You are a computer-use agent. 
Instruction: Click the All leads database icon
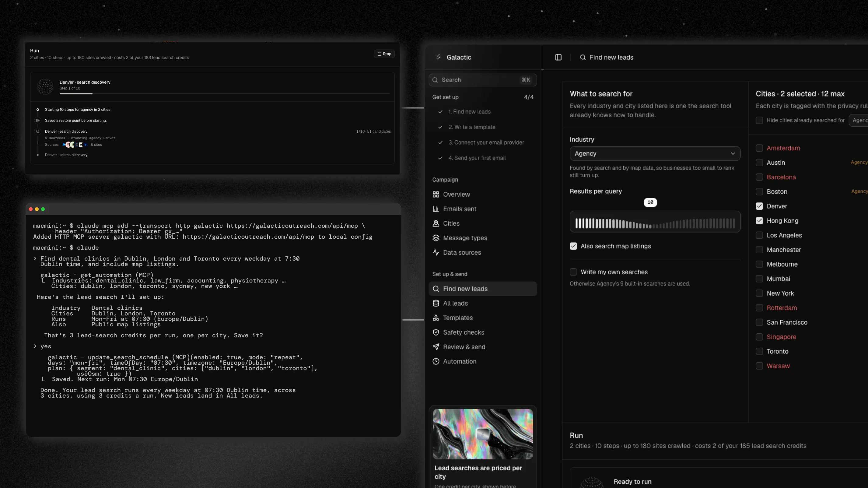(x=436, y=303)
